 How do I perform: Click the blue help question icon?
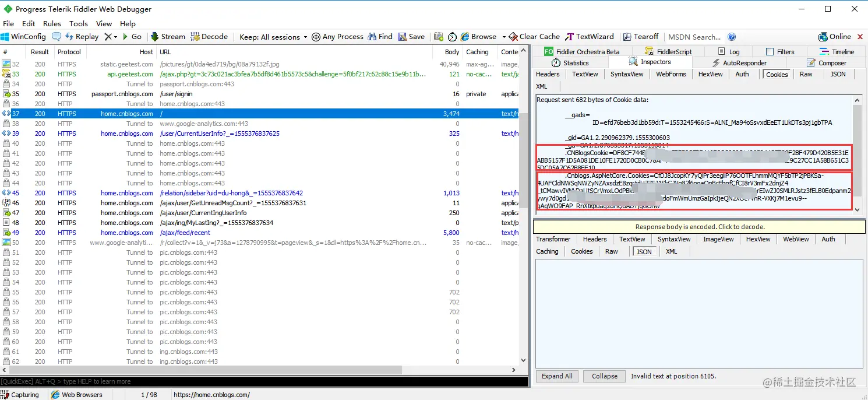point(732,37)
